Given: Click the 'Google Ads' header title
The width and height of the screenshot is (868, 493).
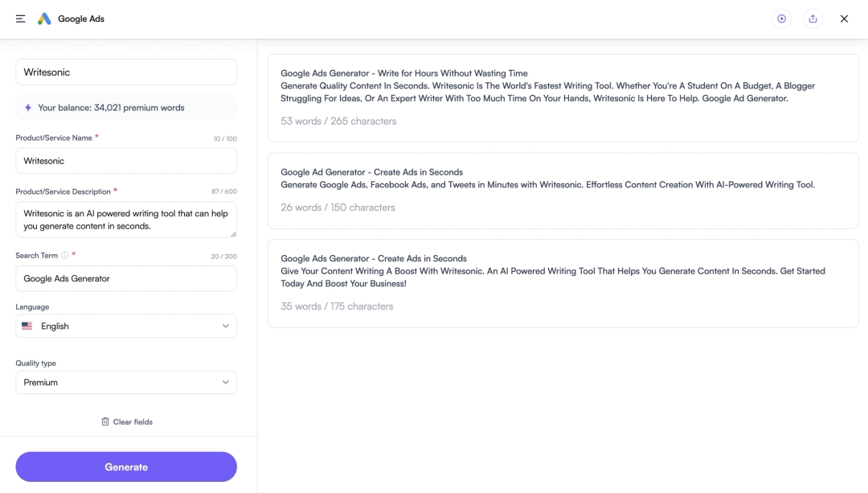Looking at the screenshot, I should coord(81,18).
